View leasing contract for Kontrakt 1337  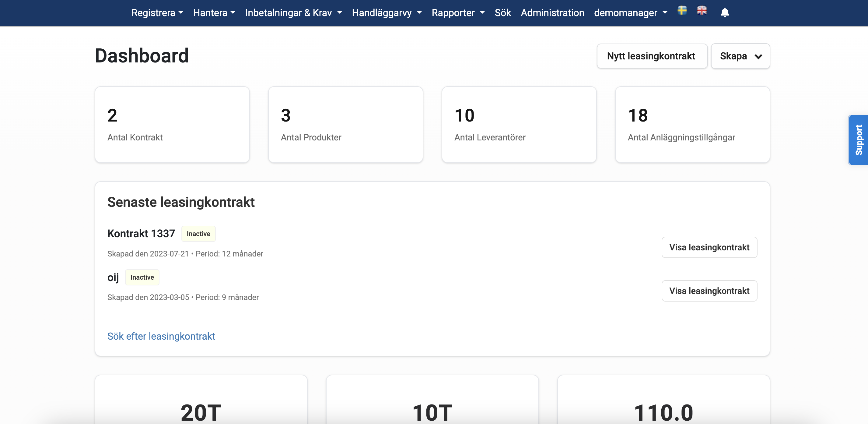pos(709,247)
